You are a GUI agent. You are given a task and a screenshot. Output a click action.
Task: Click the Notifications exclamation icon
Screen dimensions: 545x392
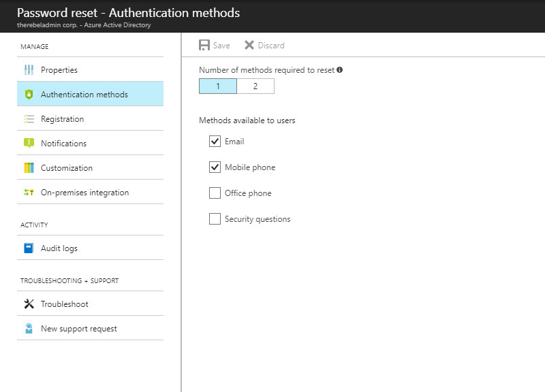click(29, 143)
